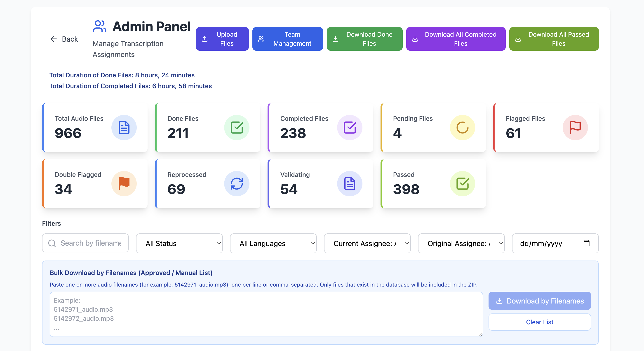Open the Original Assignee dropdown
The width and height of the screenshot is (644, 351).
pos(461,243)
